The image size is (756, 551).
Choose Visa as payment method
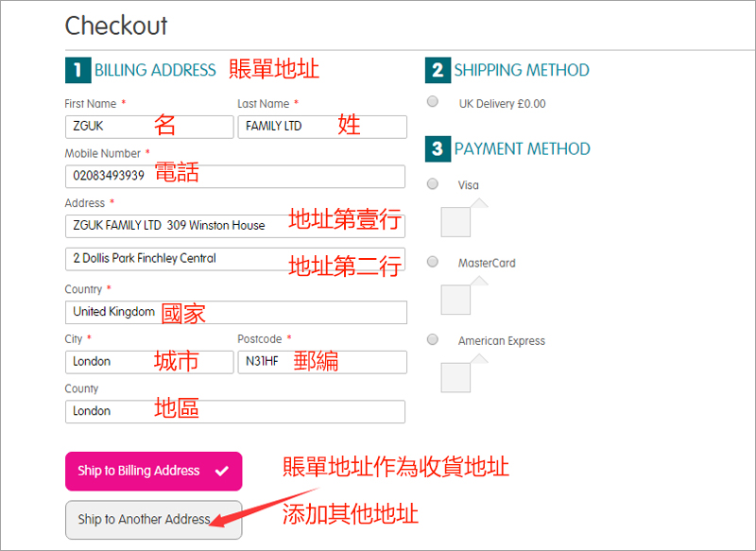click(x=432, y=183)
